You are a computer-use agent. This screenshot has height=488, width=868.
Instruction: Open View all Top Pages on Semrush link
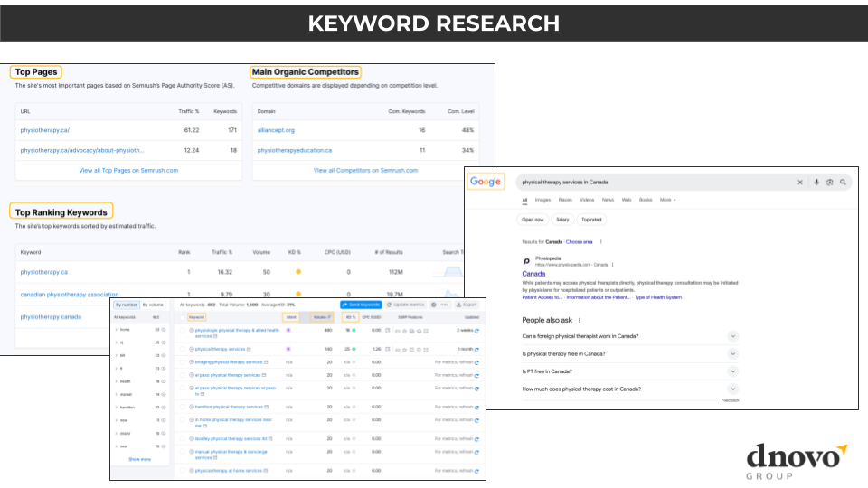pos(127,170)
